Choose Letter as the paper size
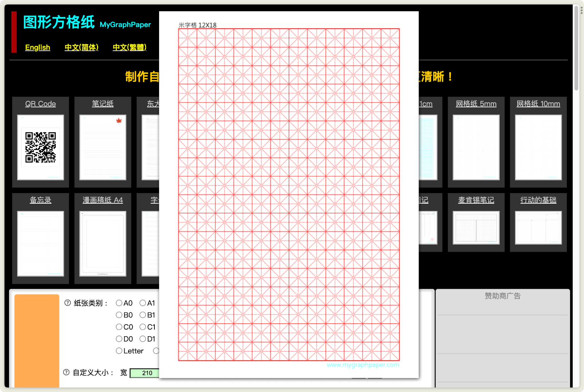584x392 pixels. [x=119, y=351]
